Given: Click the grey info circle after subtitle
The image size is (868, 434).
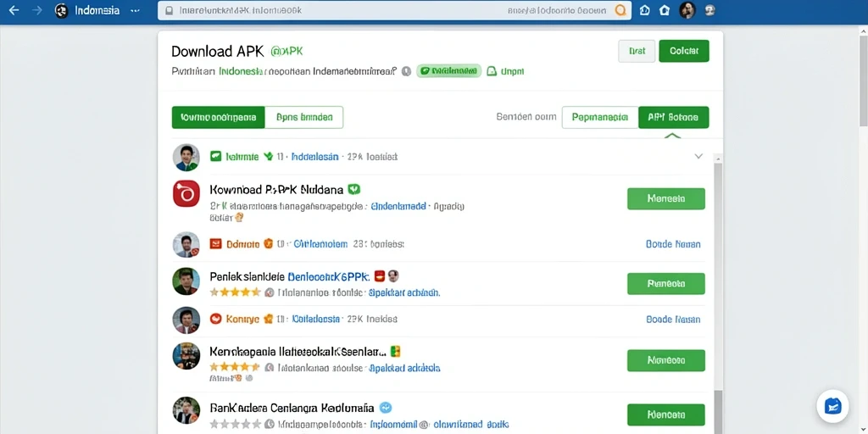Looking at the screenshot, I should [406, 71].
